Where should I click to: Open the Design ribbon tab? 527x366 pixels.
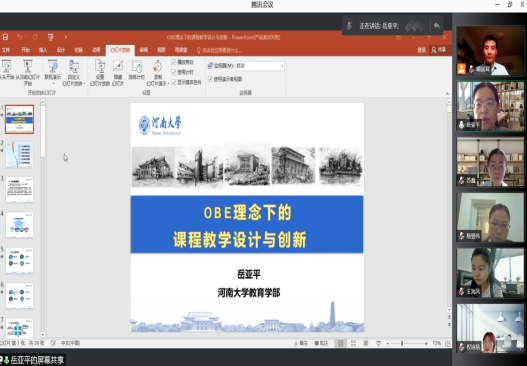point(61,50)
